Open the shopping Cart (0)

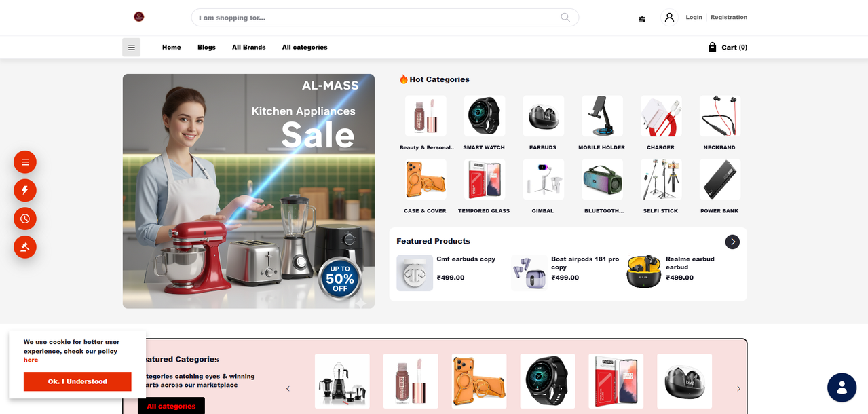[728, 48]
